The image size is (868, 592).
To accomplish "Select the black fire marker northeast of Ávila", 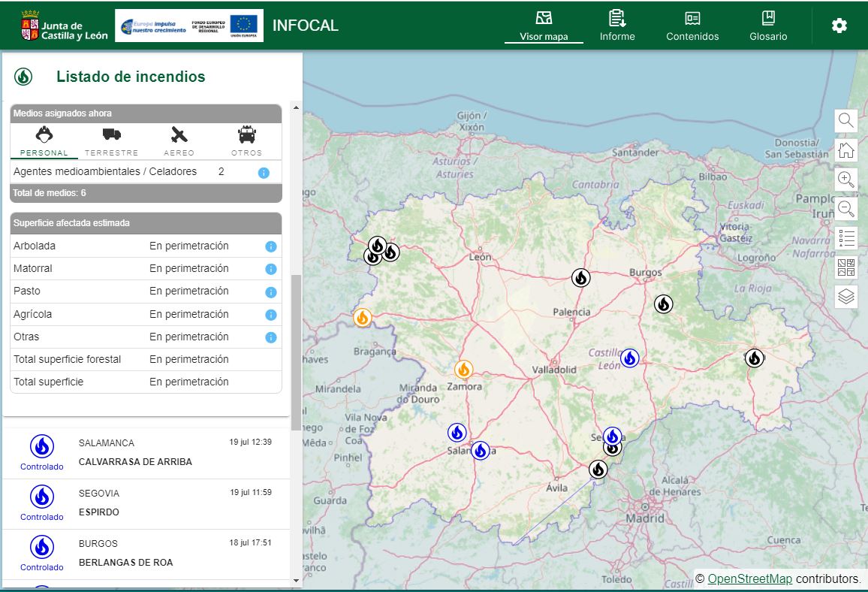I will tap(598, 470).
